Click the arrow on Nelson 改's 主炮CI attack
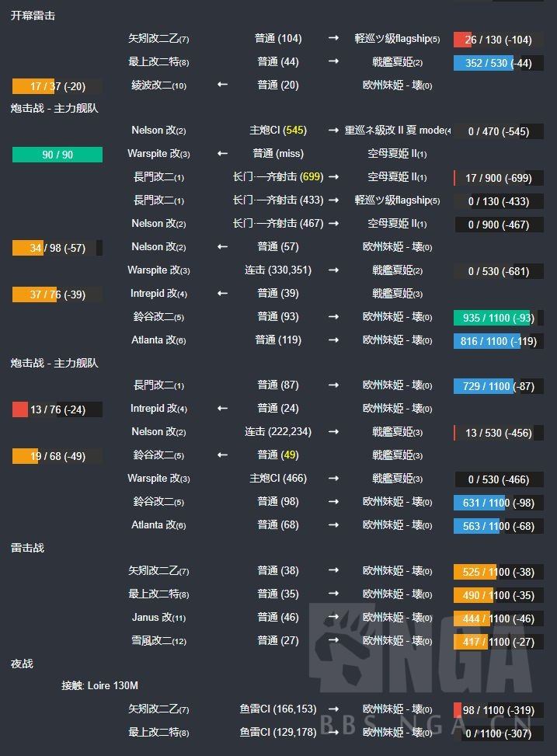557x756 pixels. [334, 130]
